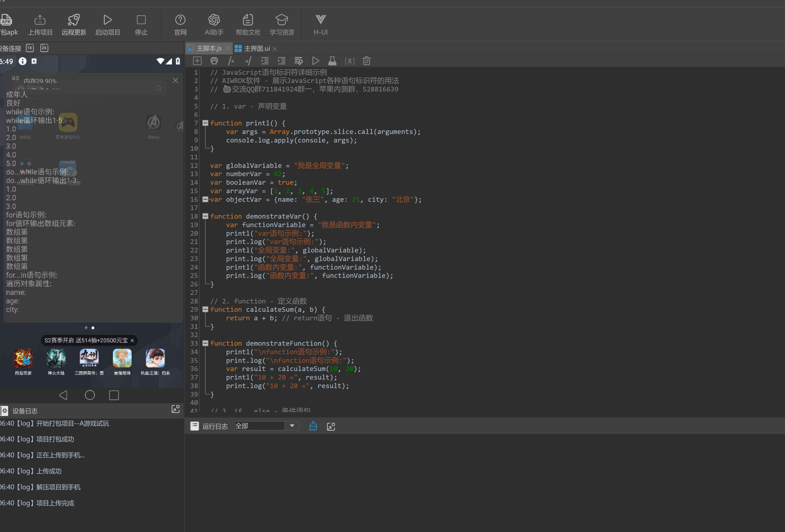Open 帮助文档 help documents
This screenshot has height=532, width=785.
pyautogui.click(x=248, y=20)
